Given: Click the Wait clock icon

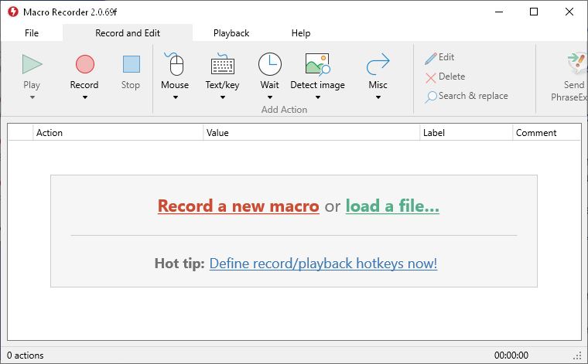Looking at the screenshot, I should coord(269,64).
